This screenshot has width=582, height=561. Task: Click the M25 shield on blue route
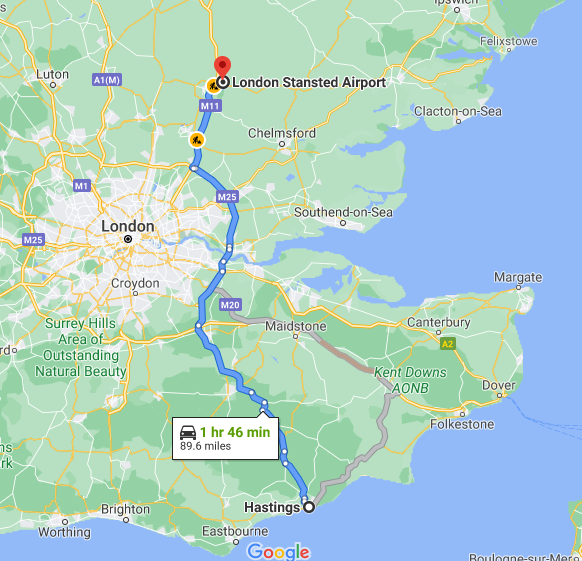[227, 197]
